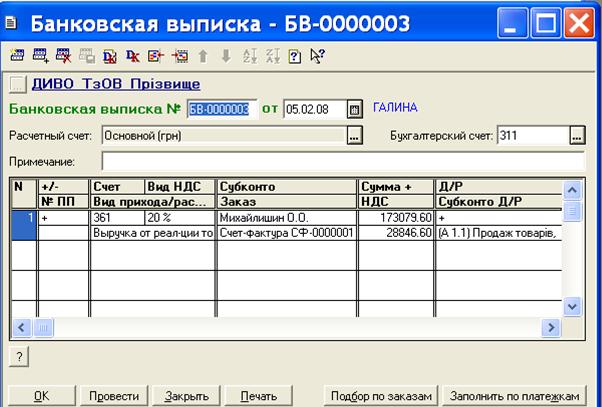Click the horizontal scroll right arrow

(x=551, y=328)
